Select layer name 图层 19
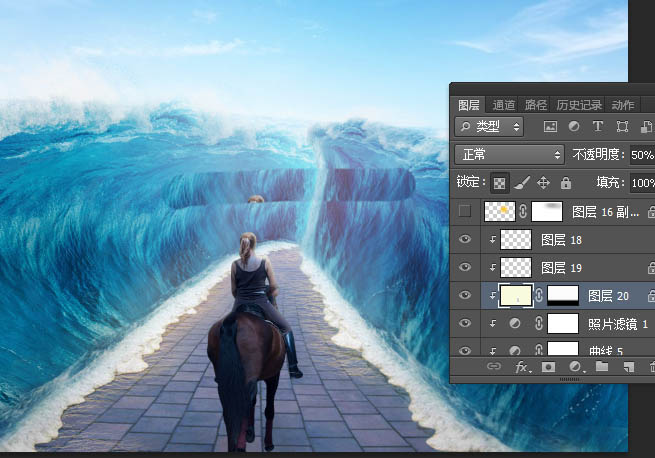 (x=561, y=268)
